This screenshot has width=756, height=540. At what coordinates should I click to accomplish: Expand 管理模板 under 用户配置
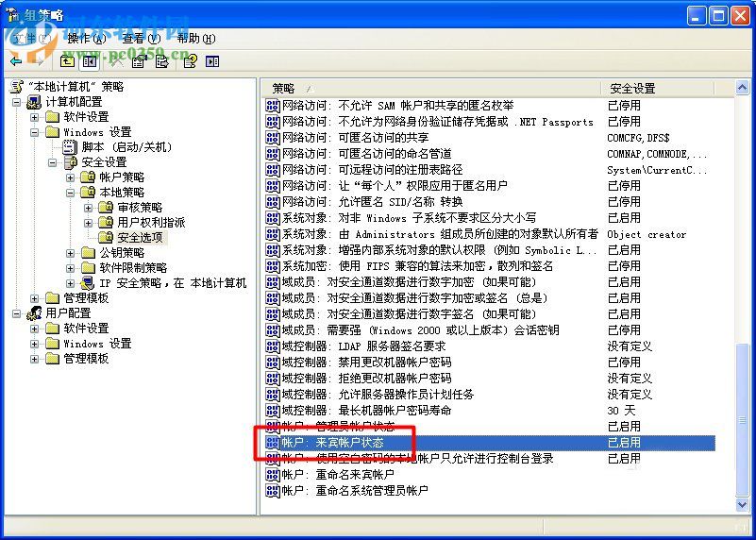click(35, 359)
